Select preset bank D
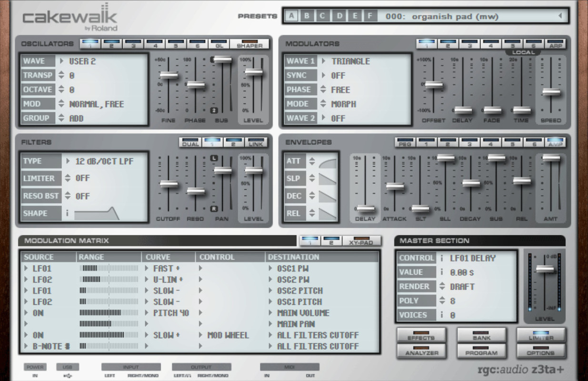 (339, 16)
